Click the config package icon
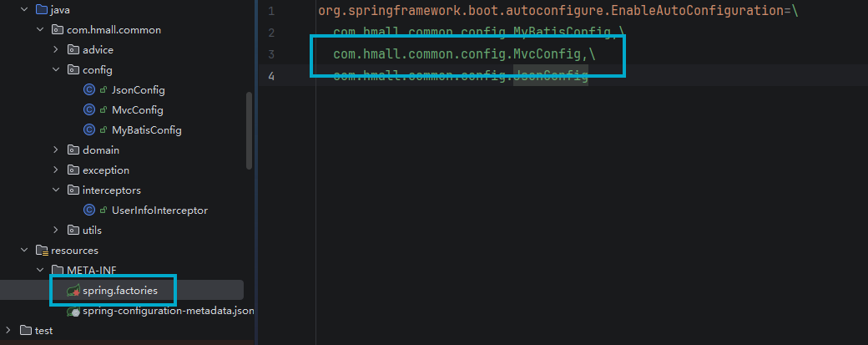 [73, 70]
